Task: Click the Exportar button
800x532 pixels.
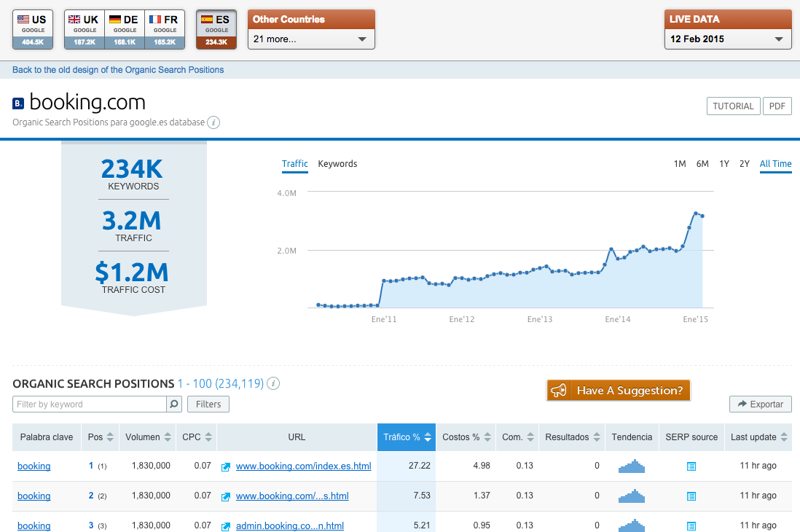Action: point(760,404)
